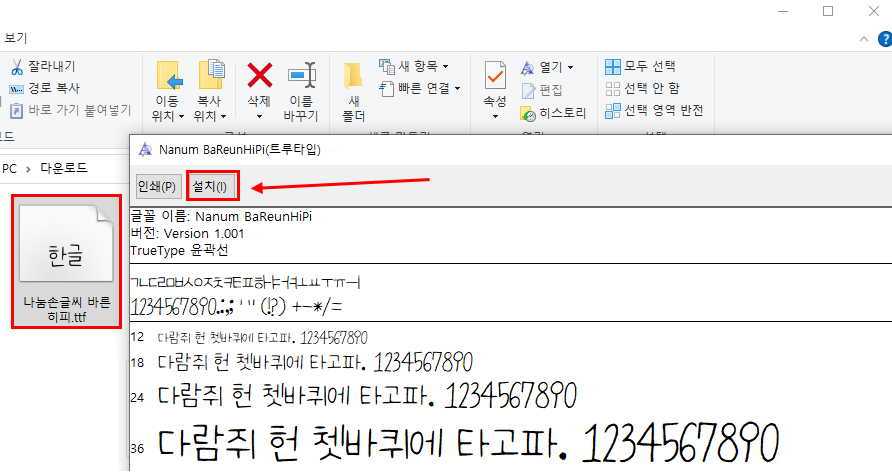Click Paste shortcut (바로 가기 붙여넣기) icon
892x473 pixels.
click(x=16, y=110)
